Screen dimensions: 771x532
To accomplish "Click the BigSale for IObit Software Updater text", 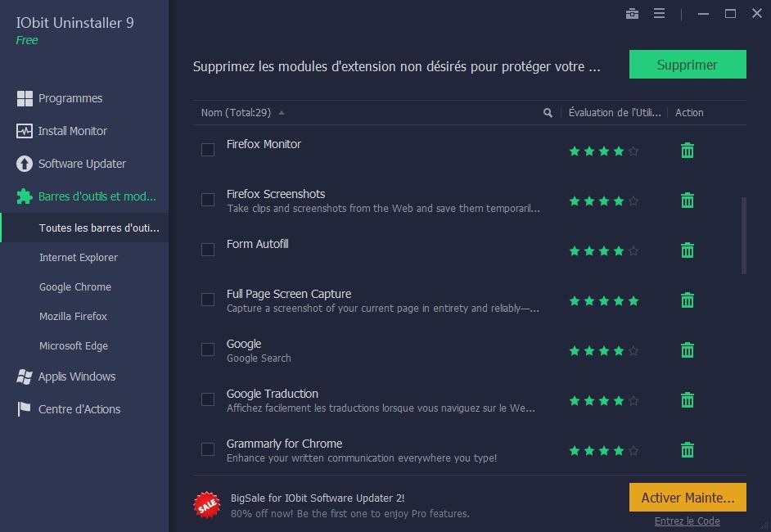I will (x=318, y=498).
